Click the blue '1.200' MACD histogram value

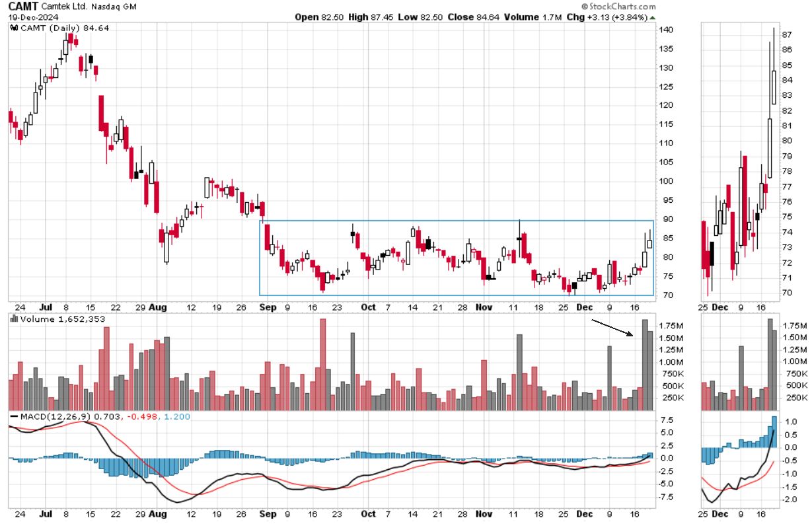(x=178, y=417)
